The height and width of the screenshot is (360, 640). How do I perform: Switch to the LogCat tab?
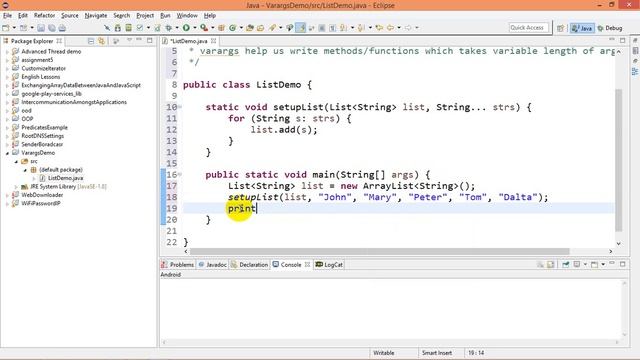click(329, 264)
